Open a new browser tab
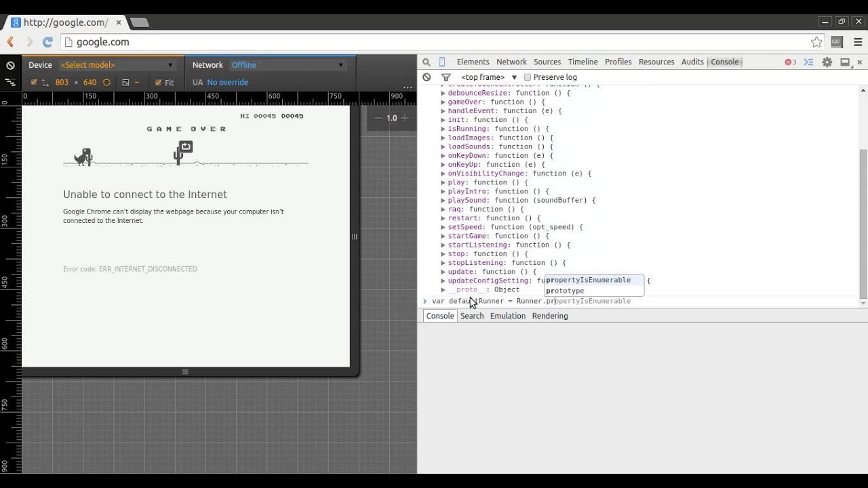Viewport: 868px width, 488px height. pos(139,22)
